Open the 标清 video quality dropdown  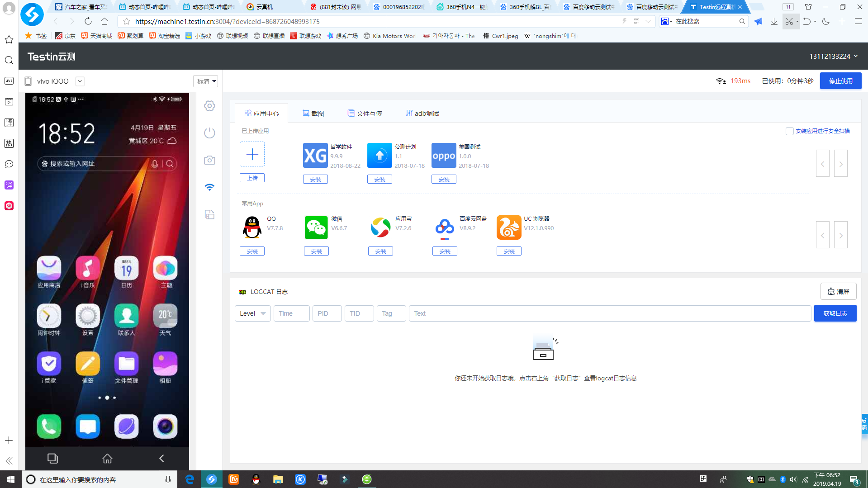[205, 81]
